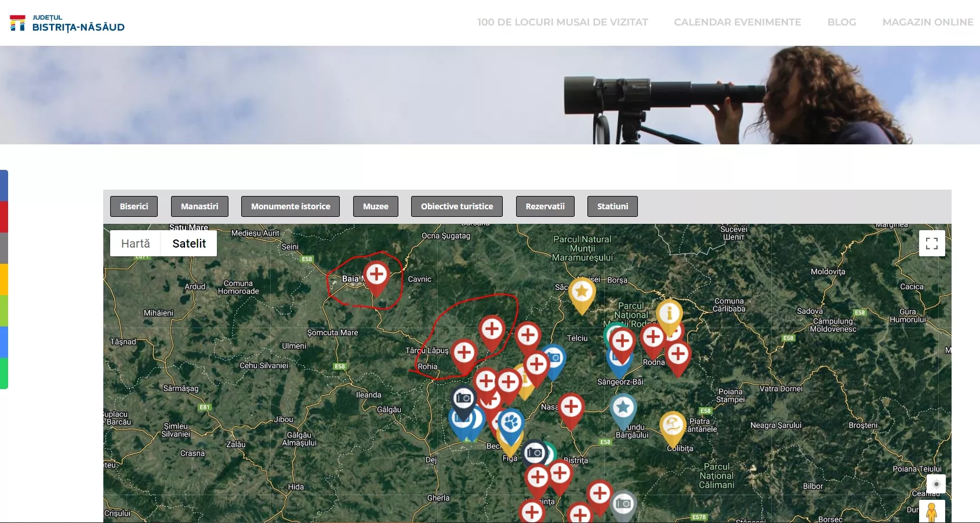
Task: Filter map by Biserici
Action: coord(134,206)
